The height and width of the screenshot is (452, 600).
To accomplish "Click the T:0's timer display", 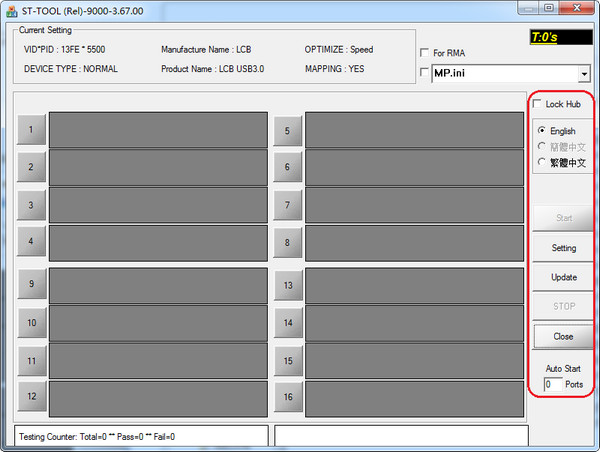I will pos(561,37).
